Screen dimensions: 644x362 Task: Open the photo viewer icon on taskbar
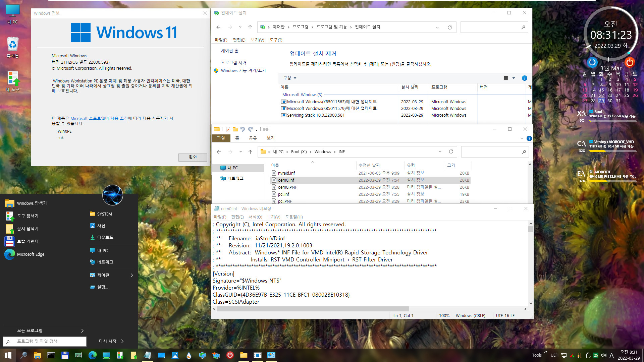tap(175, 355)
